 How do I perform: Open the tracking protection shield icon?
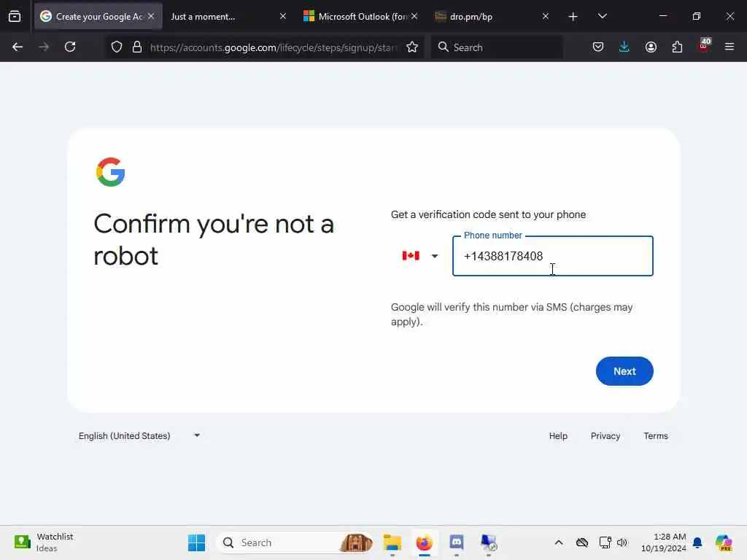click(x=117, y=47)
